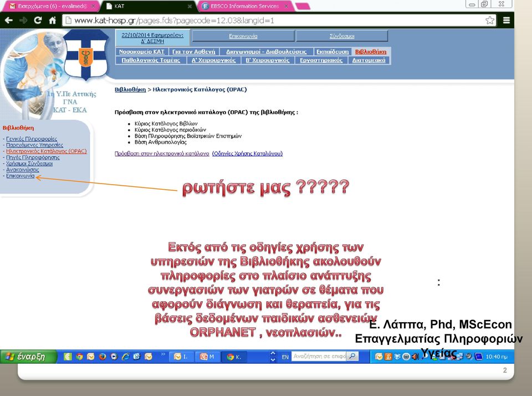The width and height of the screenshot is (532, 396).
Task: Open the 22/10/2014 Εφημερεύον link
Action: click(x=152, y=38)
